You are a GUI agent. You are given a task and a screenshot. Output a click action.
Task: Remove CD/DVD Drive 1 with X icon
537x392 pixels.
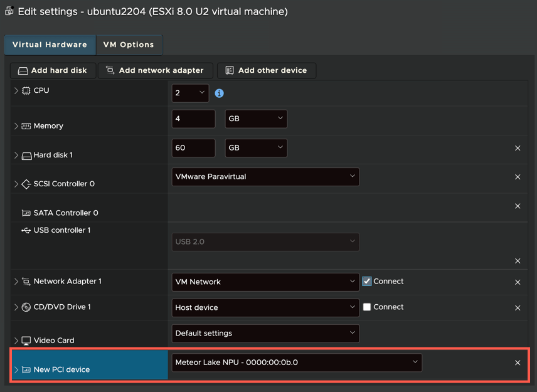coord(518,308)
